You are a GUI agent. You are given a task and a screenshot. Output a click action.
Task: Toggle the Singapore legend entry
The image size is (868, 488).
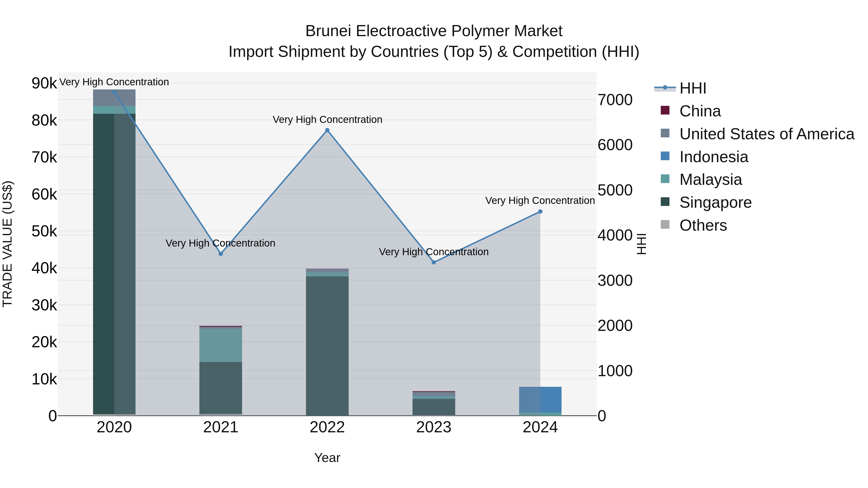tap(706, 202)
